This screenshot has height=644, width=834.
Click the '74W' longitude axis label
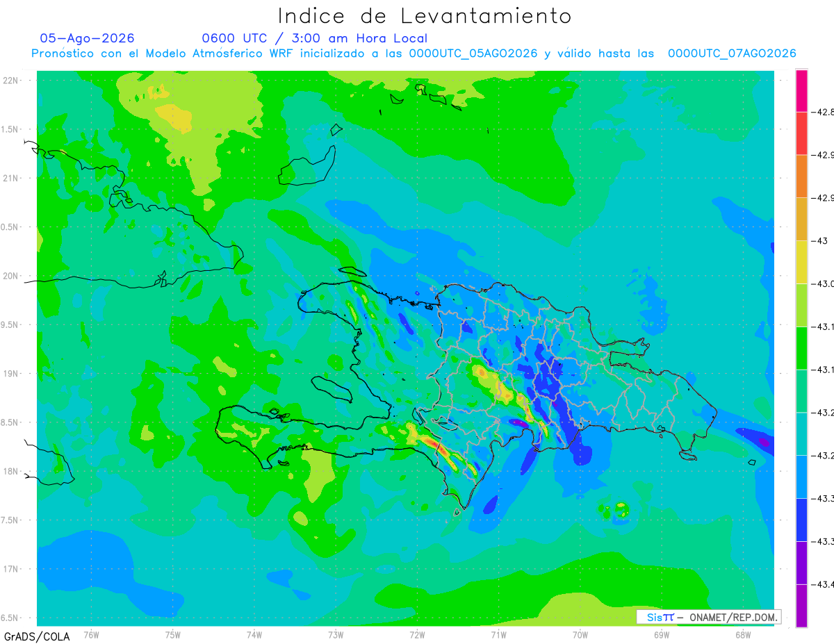(254, 634)
